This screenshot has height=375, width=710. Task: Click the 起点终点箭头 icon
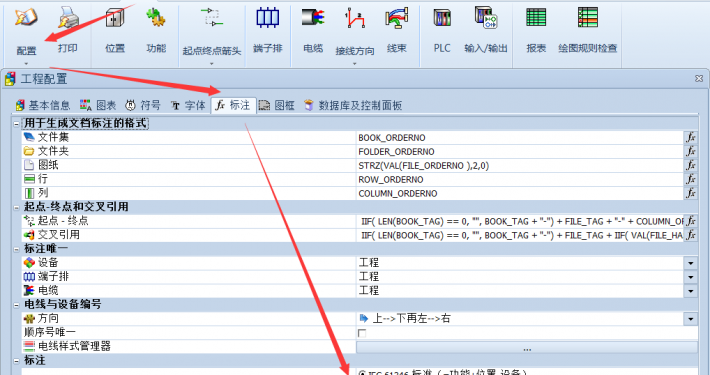pos(211,18)
